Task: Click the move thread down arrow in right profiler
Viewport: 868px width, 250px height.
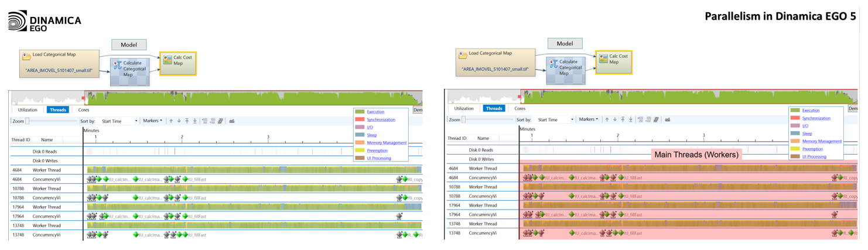Action: tap(615, 119)
